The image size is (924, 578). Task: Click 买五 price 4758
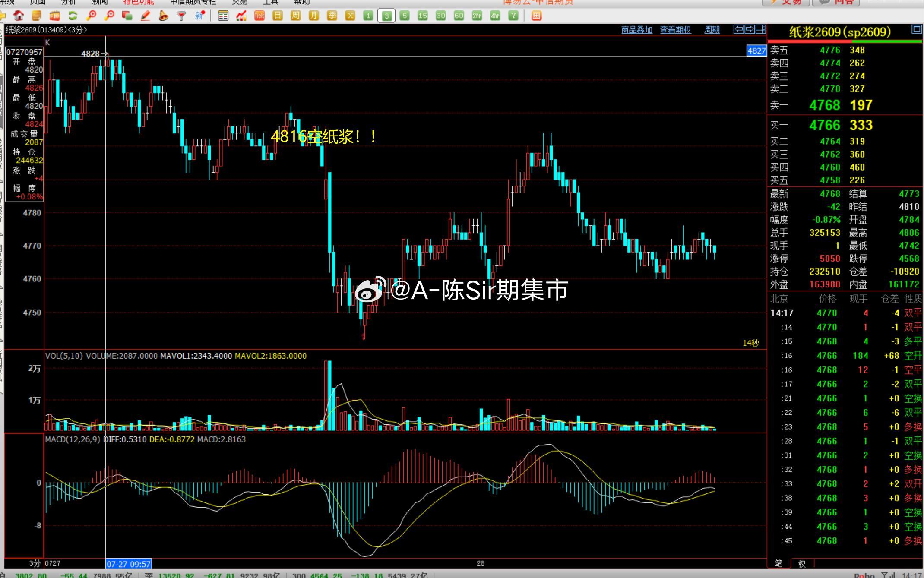pyautogui.click(x=830, y=180)
